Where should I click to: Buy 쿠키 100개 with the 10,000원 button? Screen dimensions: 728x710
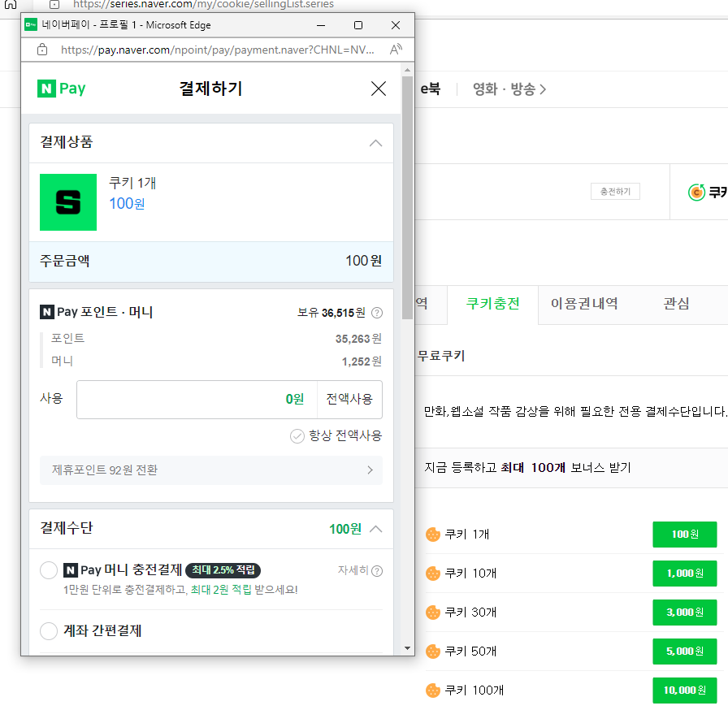(x=684, y=691)
